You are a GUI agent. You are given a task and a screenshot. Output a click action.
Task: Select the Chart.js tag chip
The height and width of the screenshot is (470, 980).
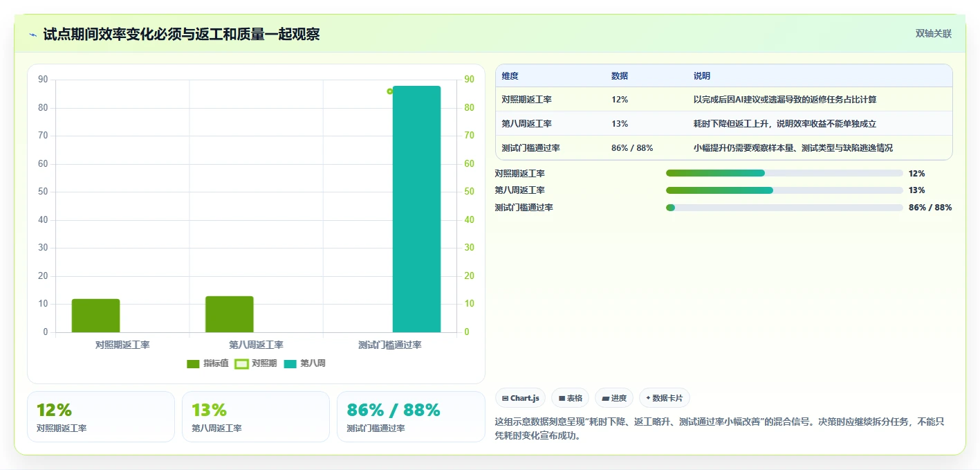pyautogui.click(x=520, y=398)
